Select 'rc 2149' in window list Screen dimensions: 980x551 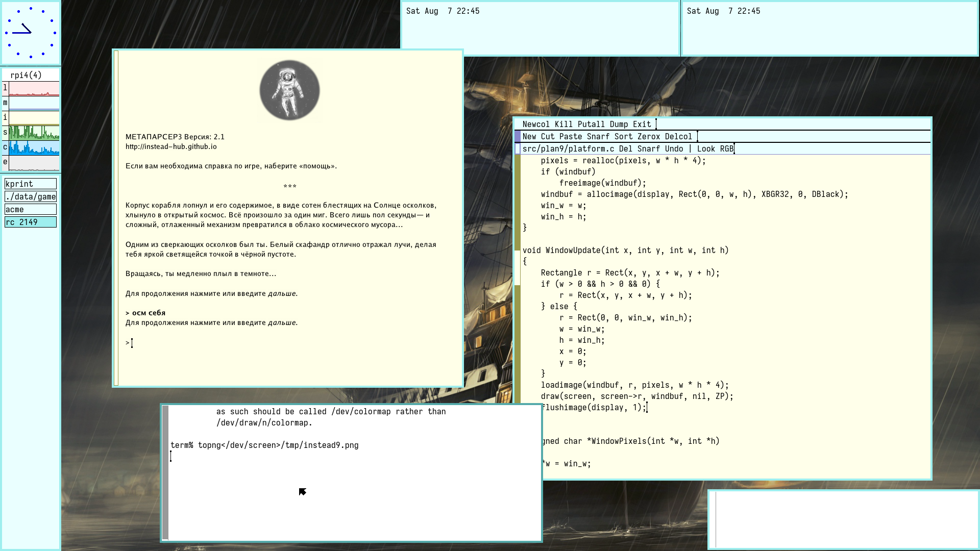coord(31,222)
